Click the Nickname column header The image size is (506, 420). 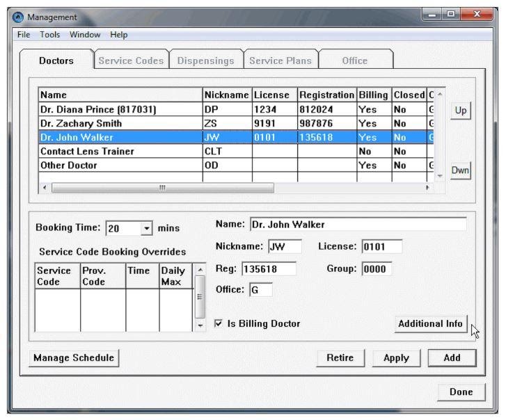(x=227, y=95)
